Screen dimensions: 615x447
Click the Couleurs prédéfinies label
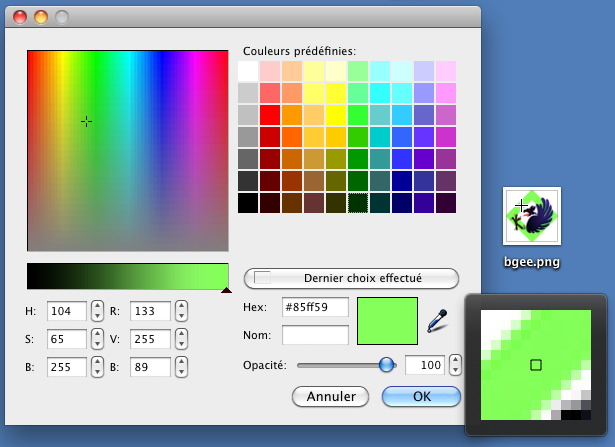pos(299,51)
